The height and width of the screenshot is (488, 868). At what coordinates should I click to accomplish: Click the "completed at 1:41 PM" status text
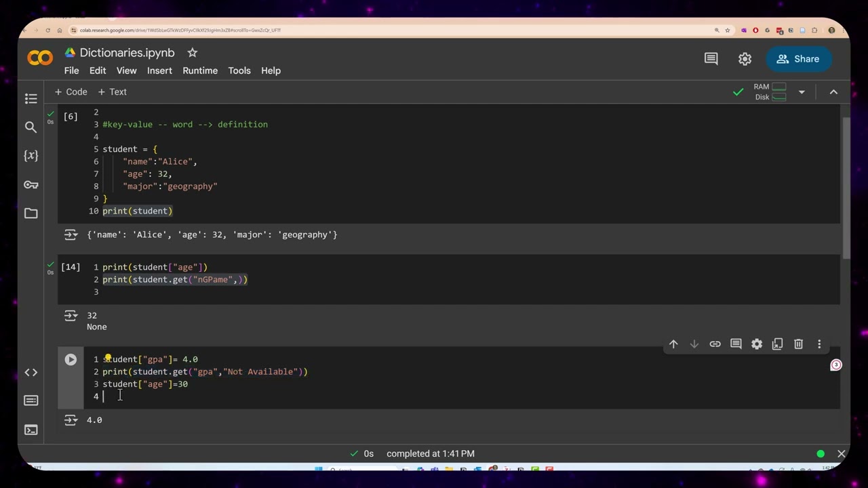pyautogui.click(x=431, y=453)
